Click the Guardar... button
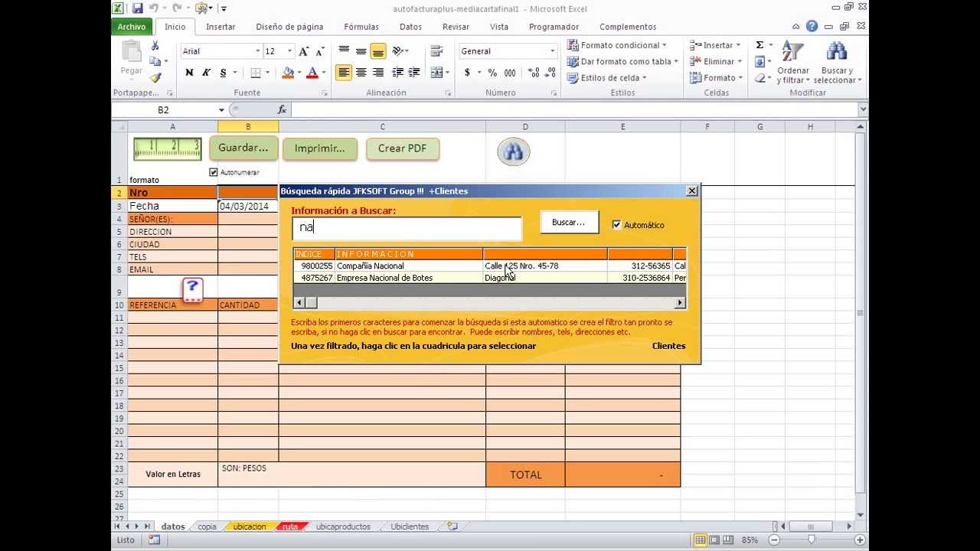The image size is (980, 551). [243, 148]
